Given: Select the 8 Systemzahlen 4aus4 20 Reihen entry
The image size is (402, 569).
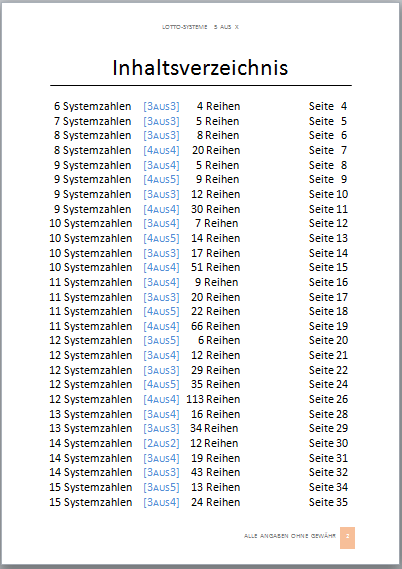Looking at the screenshot, I should (x=200, y=150).
